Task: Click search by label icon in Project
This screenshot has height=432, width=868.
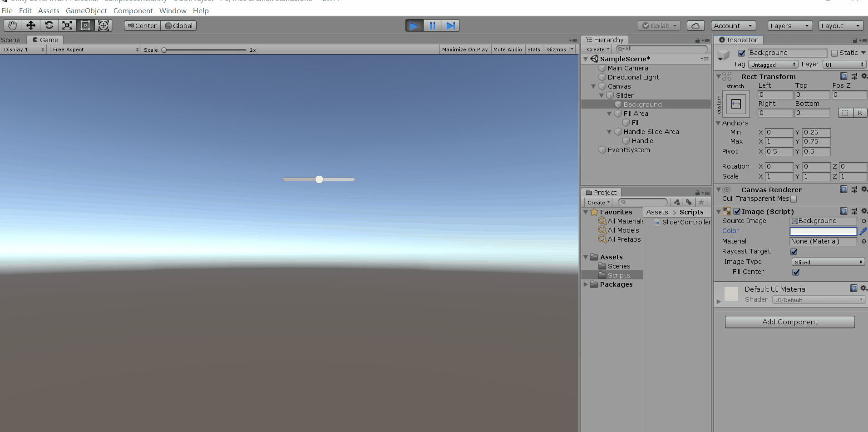Action: 689,202
